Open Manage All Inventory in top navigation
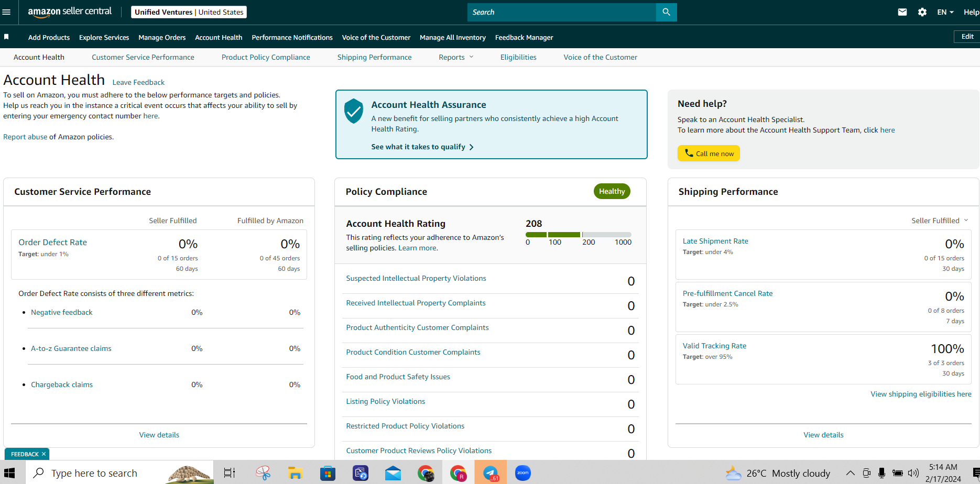 click(x=453, y=37)
